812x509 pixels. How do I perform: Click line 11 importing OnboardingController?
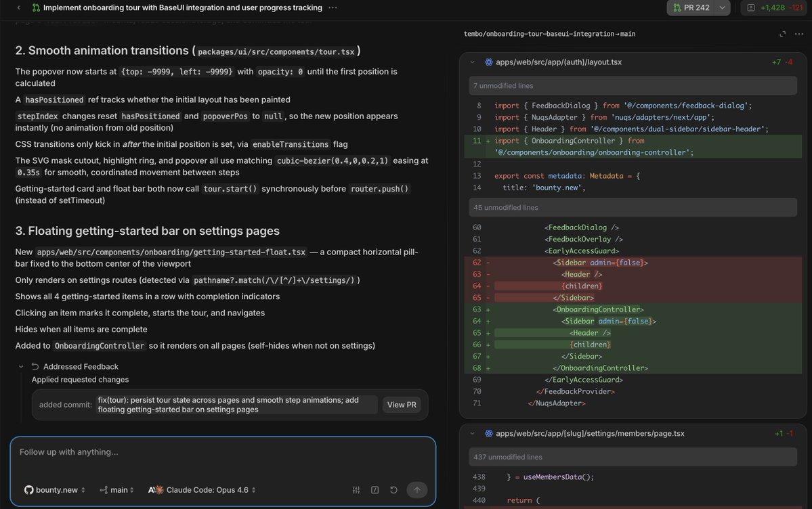[x=633, y=146]
